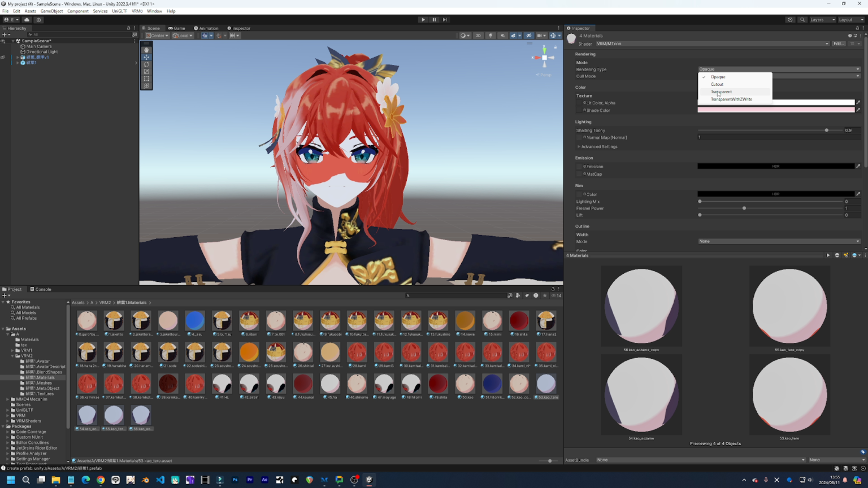Toggle the 2D view mode button
The width and height of the screenshot is (868, 488).
point(478,35)
